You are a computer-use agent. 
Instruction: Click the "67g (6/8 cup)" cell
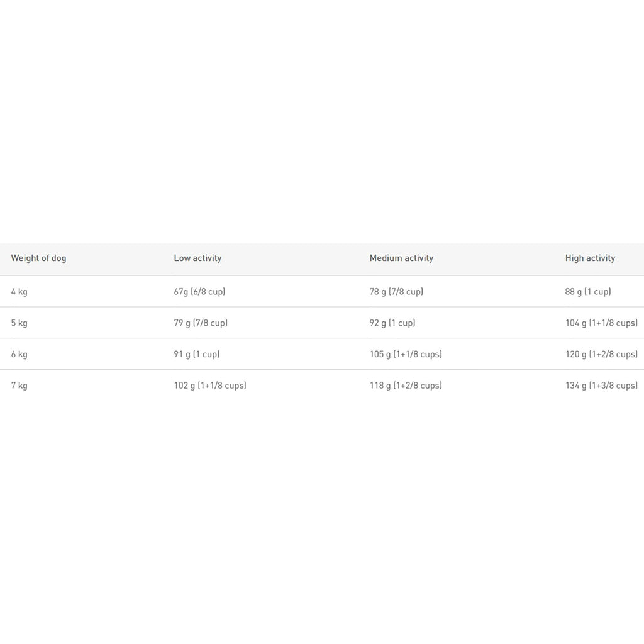tap(199, 292)
